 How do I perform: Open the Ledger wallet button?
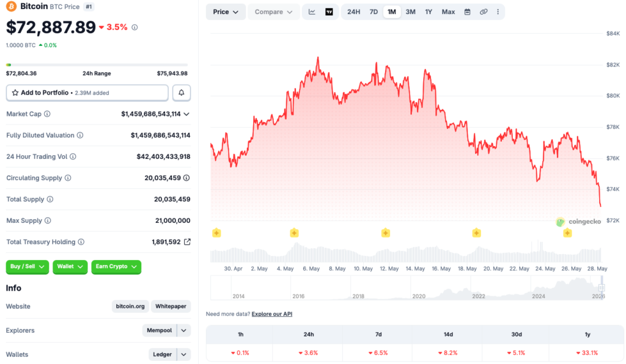(x=162, y=354)
